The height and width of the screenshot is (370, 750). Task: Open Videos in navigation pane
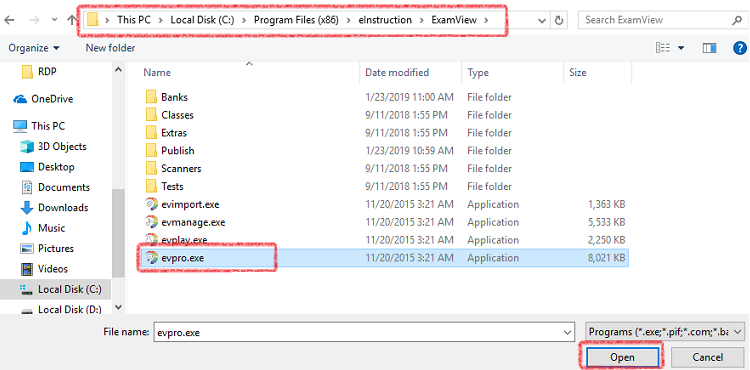44,269
